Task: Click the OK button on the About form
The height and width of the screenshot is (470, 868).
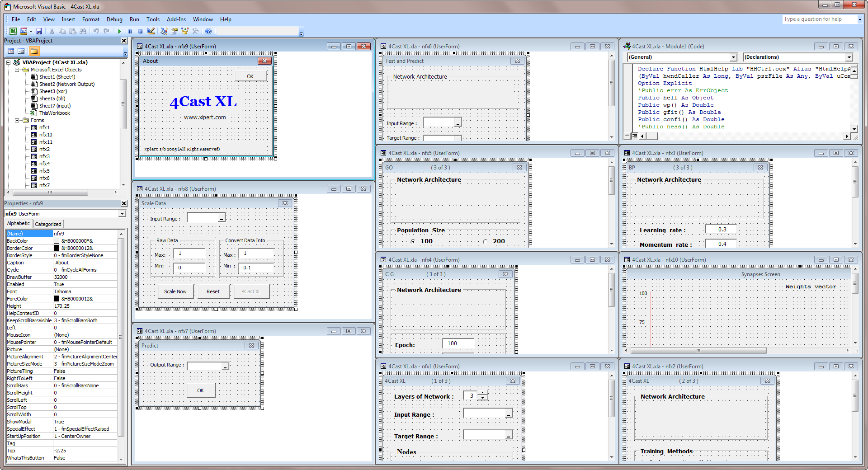Action: click(250, 76)
